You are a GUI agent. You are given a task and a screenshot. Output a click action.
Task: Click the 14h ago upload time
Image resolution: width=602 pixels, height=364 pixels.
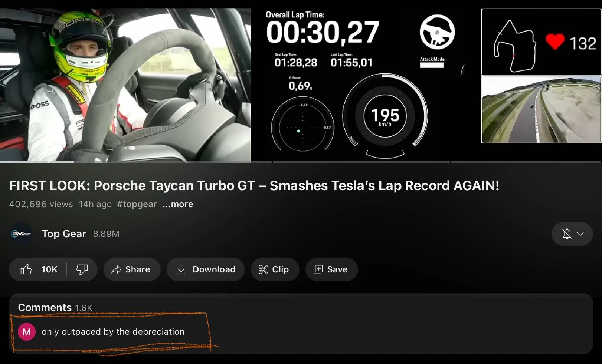click(95, 204)
